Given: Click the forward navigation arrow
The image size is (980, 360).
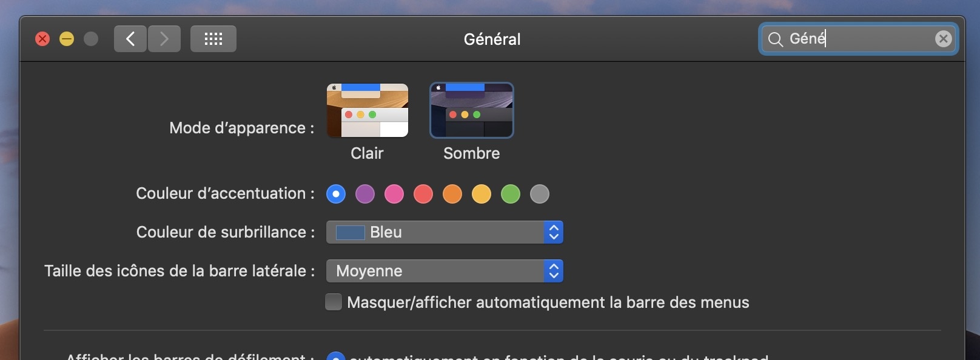Looking at the screenshot, I should point(164,39).
